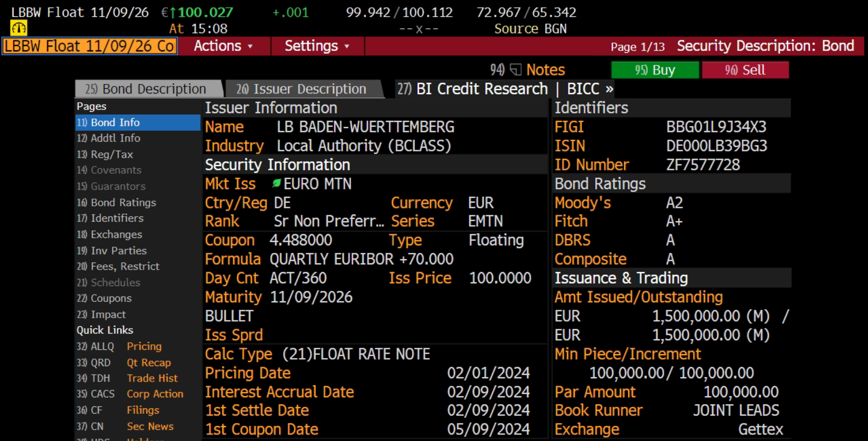This screenshot has height=441, width=868.
Task: Click the Pricing Date 02/01/2024
Action: coord(489,373)
